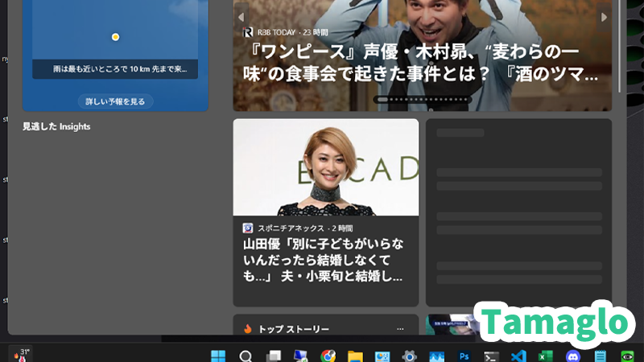Click the 31° weather widget button
This screenshot has height=362, width=644.
(x=21, y=355)
